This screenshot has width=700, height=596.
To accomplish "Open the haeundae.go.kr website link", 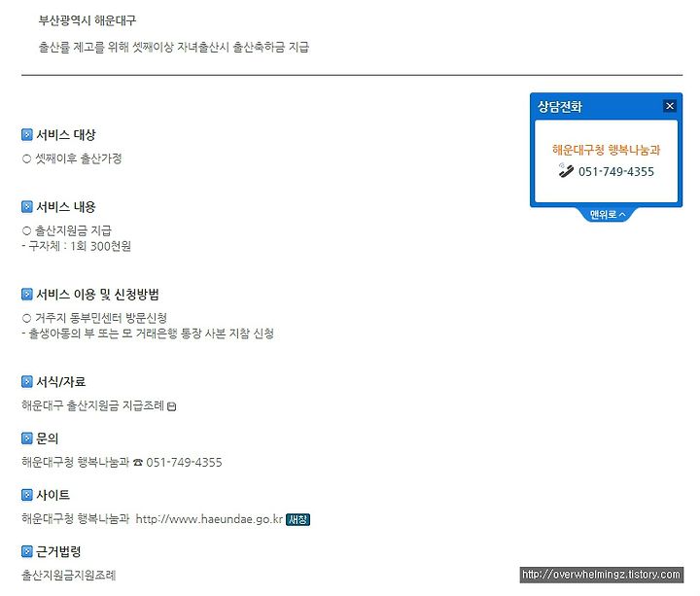I will click(x=209, y=519).
